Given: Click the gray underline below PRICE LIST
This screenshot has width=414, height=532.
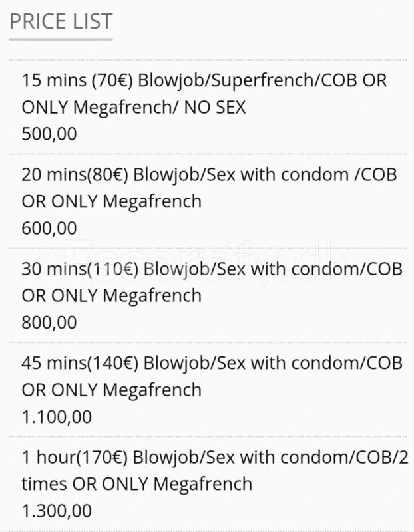Looking at the screenshot, I should [x=61, y=39].
